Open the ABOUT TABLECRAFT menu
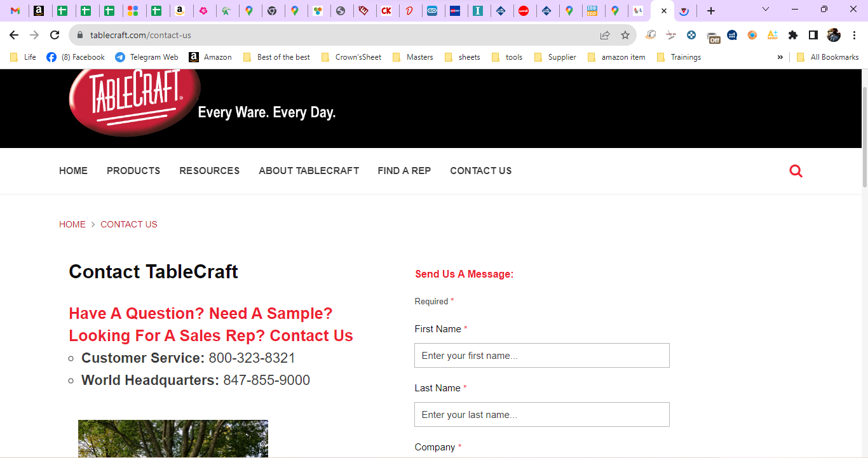The width and height of the screenshot is (868, 458). [x=309, y=171]
